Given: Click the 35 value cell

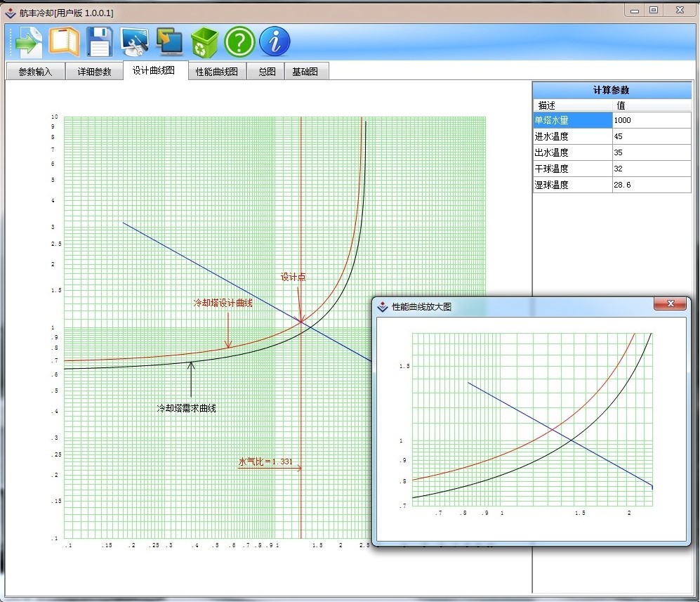Looking at the screenshot, I should [652, 152].
